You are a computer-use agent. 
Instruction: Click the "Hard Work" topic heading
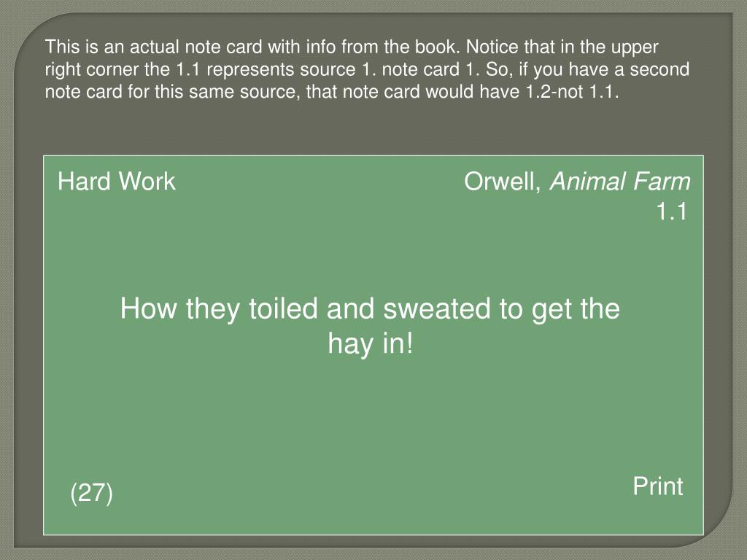pos(117,182)
